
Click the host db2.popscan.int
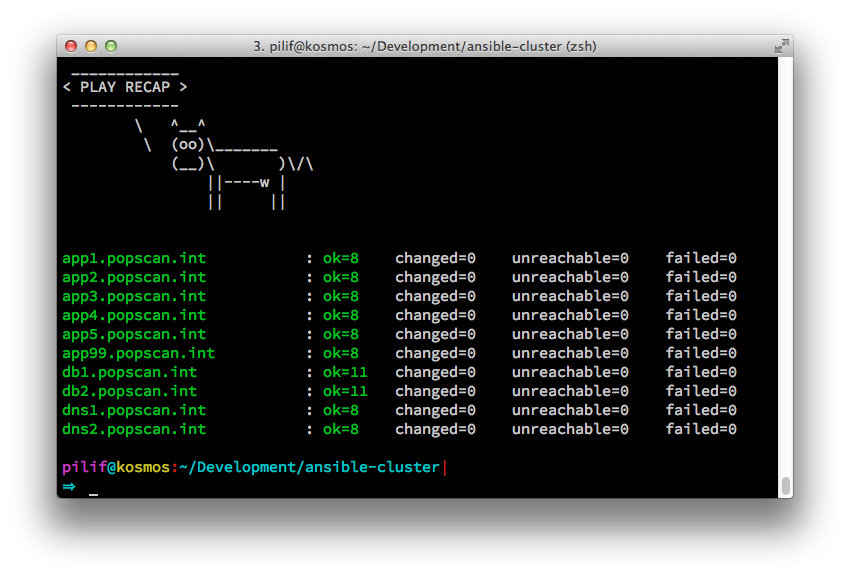coord(130,391)
